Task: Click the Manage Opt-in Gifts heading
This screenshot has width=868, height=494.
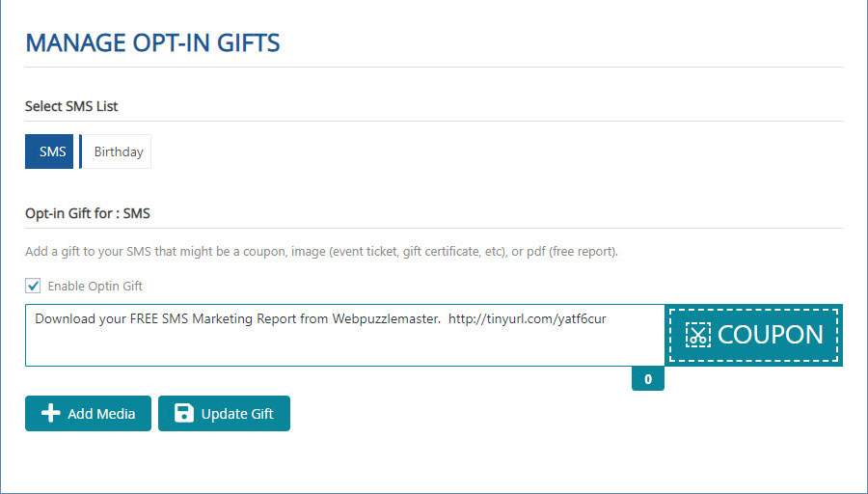Action: point(152,42)
